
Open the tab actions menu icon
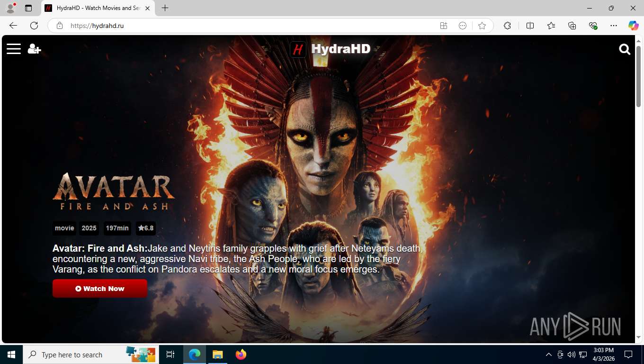(x=28, y=8)
